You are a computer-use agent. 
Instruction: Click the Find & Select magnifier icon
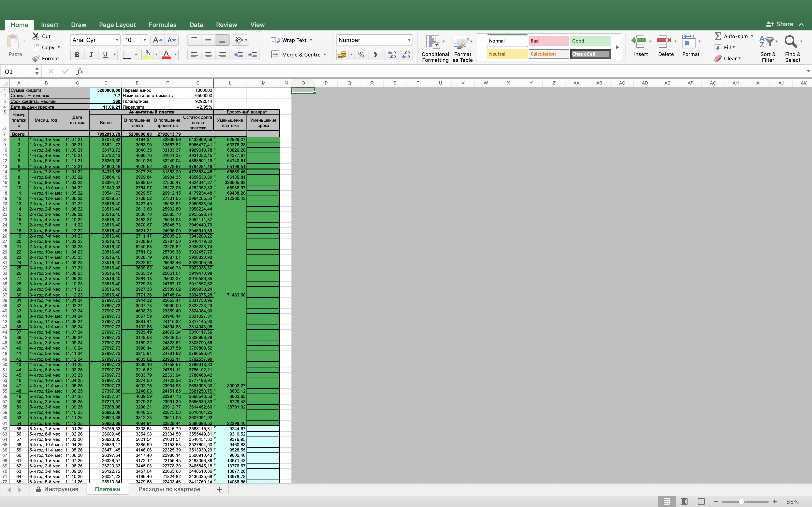click(790, 42)
